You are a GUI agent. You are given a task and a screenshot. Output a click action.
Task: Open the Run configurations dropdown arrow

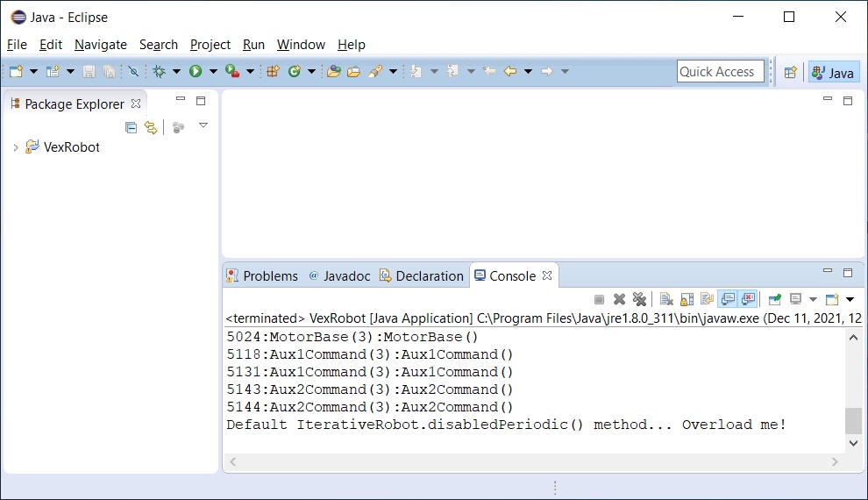coord(213,71)
